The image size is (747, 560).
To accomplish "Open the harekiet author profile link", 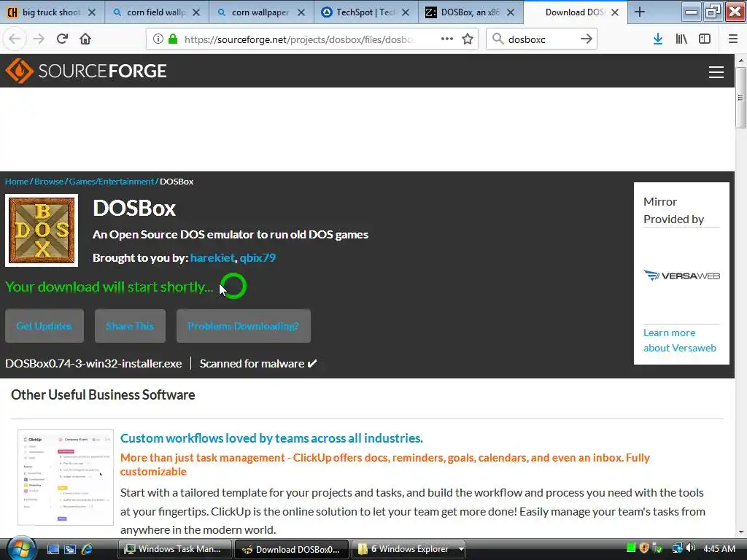I will tap(212, 257).
